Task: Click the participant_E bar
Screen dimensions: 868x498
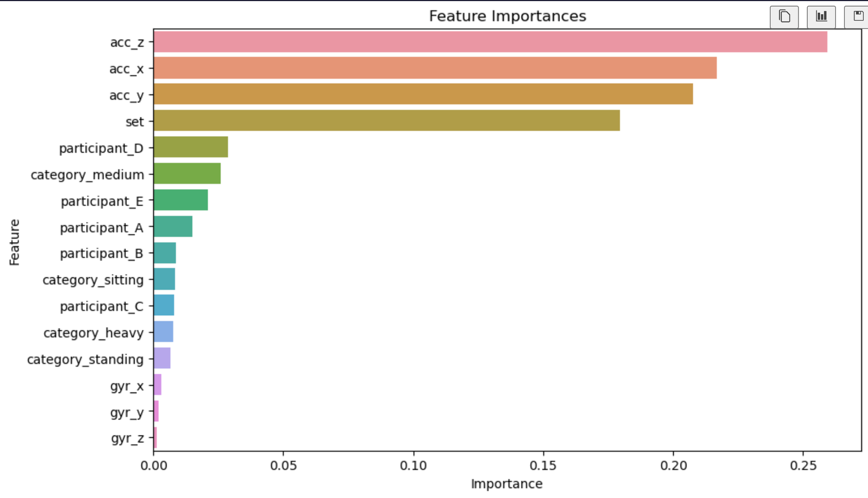Action: point(180,200)
